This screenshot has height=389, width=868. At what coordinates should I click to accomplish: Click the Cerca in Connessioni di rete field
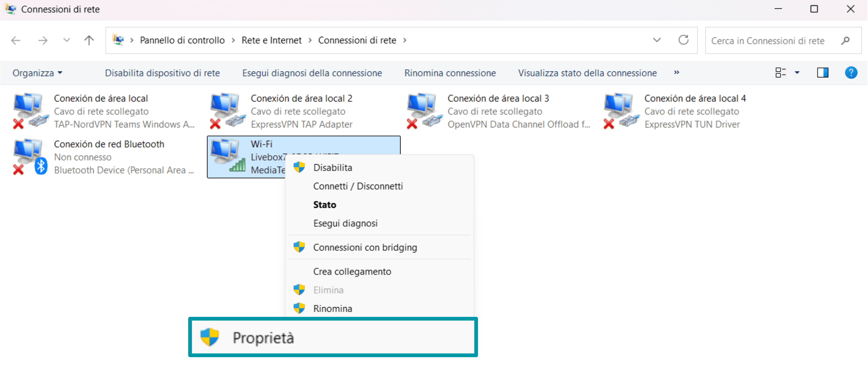click(x=767, y=41)
